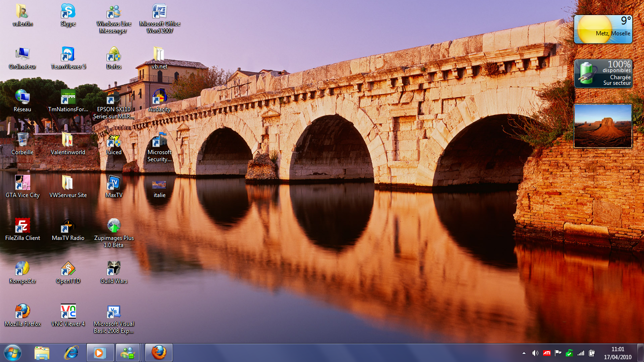Select the MaxTV Radio shortcut
The width and height of the screenshot is (644, 362).
pyautogui.click(x=68, y=230)
